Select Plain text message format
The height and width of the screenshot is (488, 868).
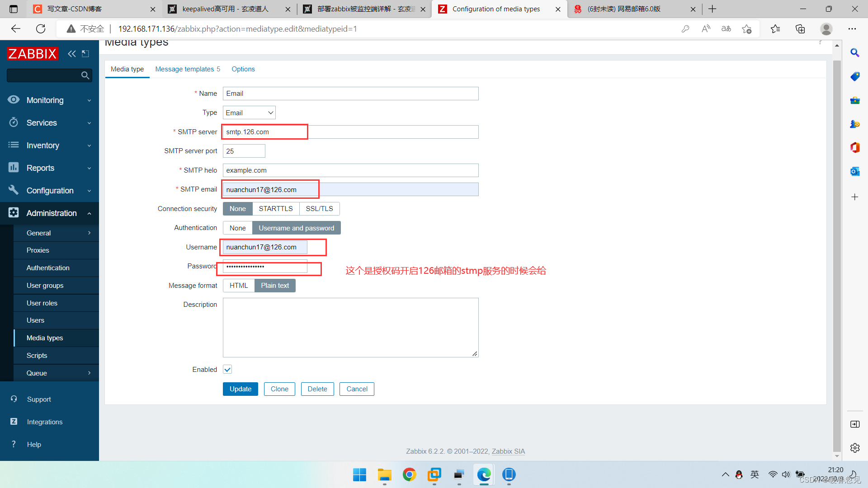275,286
